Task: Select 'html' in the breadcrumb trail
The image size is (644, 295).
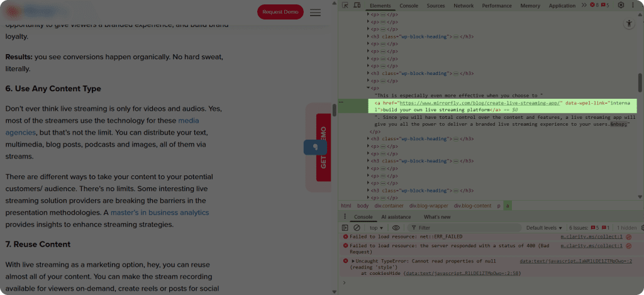Action: click(346, 206)
